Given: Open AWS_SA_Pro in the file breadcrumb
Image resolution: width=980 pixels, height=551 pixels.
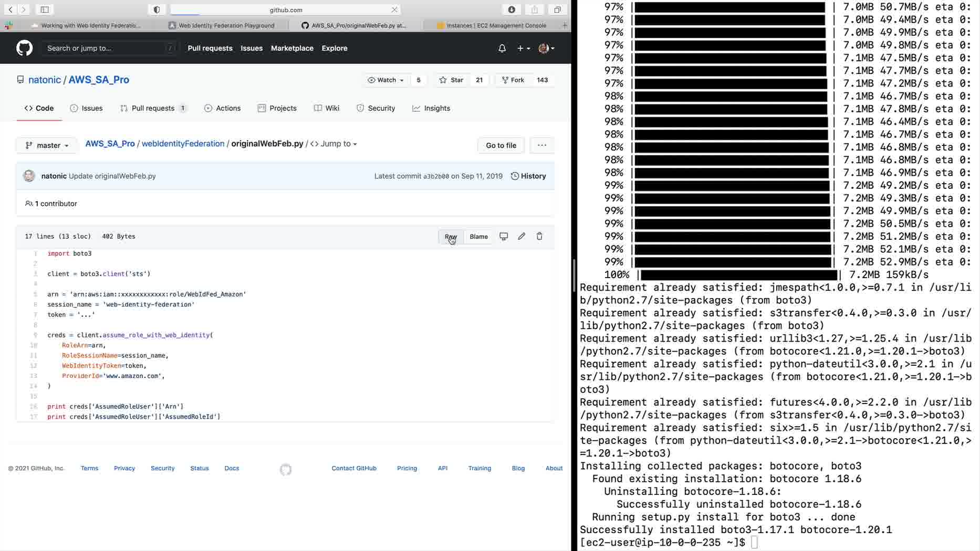Looking at the screenshot, I should (110, 143).
